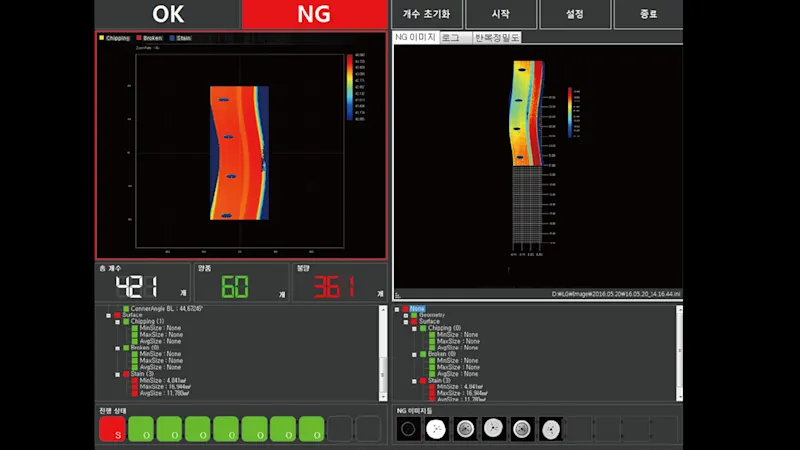
Task: Open 설정 settings button
Action: click(x=573, y=15)
